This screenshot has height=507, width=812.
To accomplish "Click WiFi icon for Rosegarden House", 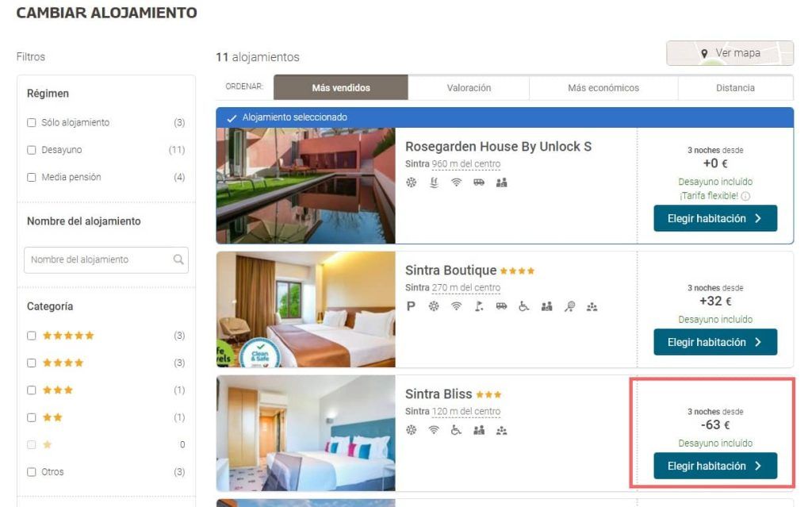I will click(456, 182).
